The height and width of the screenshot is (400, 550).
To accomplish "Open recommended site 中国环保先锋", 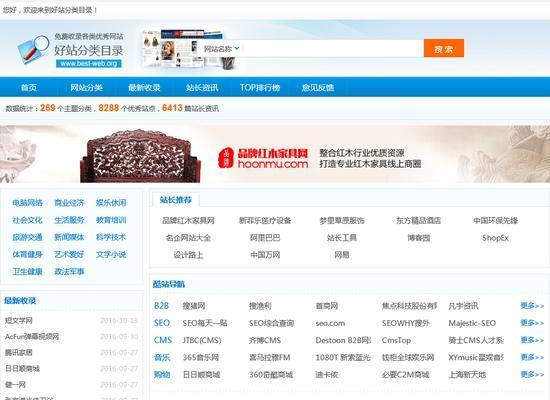I will [x=495, y=220].
